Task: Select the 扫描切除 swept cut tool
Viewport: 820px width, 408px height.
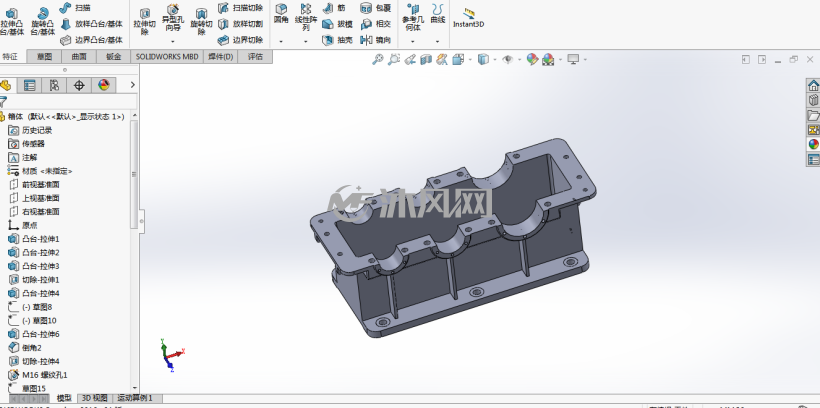Action: point(241,8)
